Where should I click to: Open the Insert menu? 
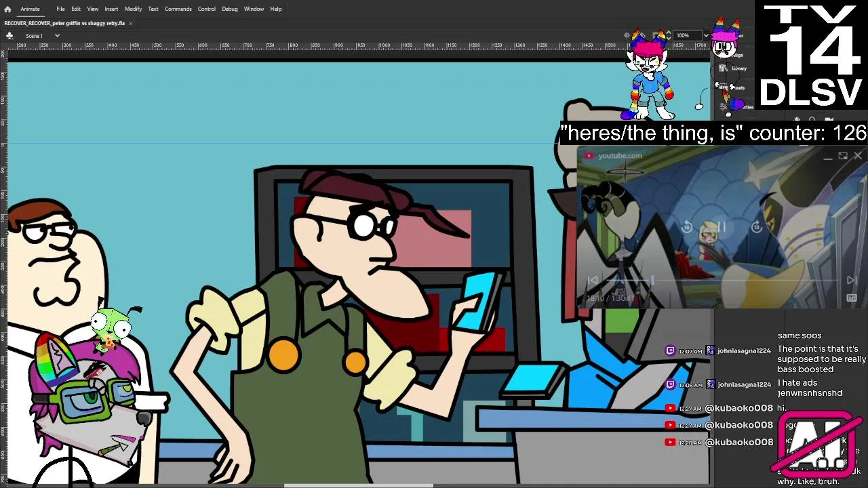[111, 9]
